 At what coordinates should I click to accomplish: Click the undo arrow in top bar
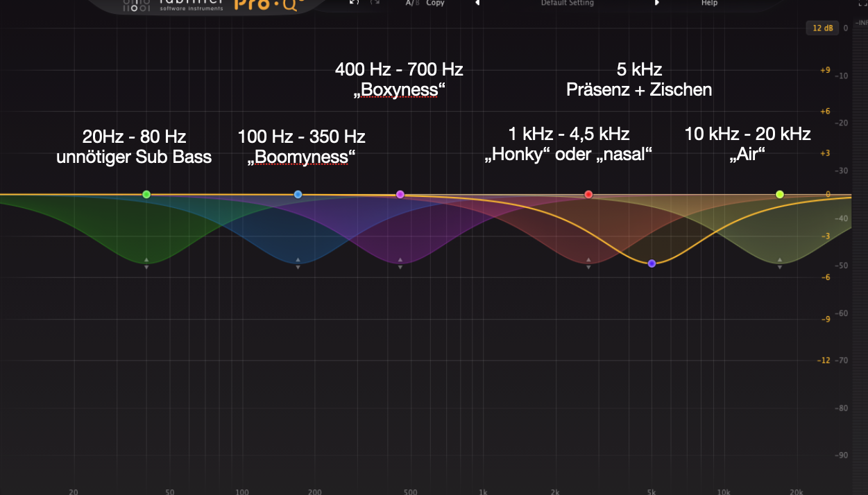pos(355,3)
